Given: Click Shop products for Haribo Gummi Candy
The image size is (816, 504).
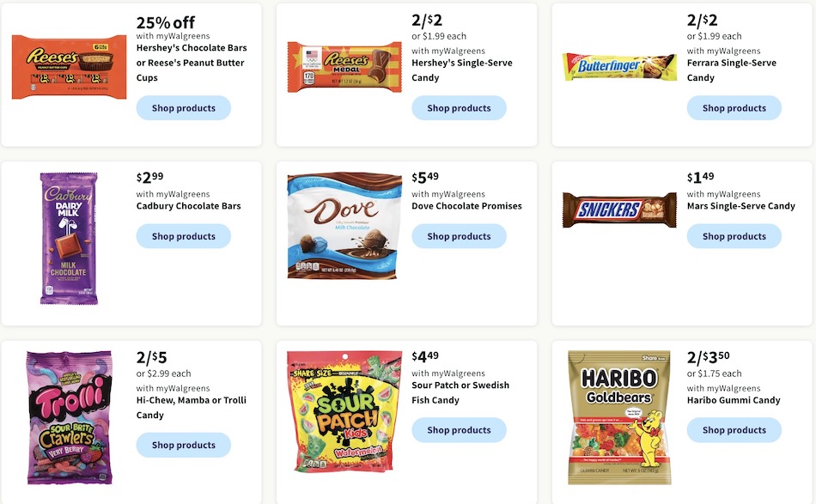Looking at the screenshot, I should tap(734, 429).
